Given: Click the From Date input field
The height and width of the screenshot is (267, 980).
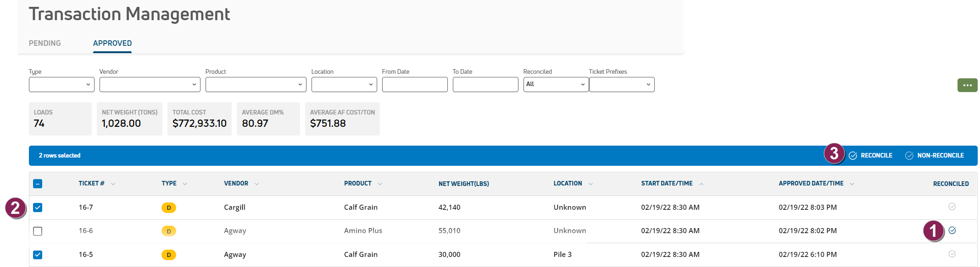Looking at the screenshot, I should (x=414, y=84).
